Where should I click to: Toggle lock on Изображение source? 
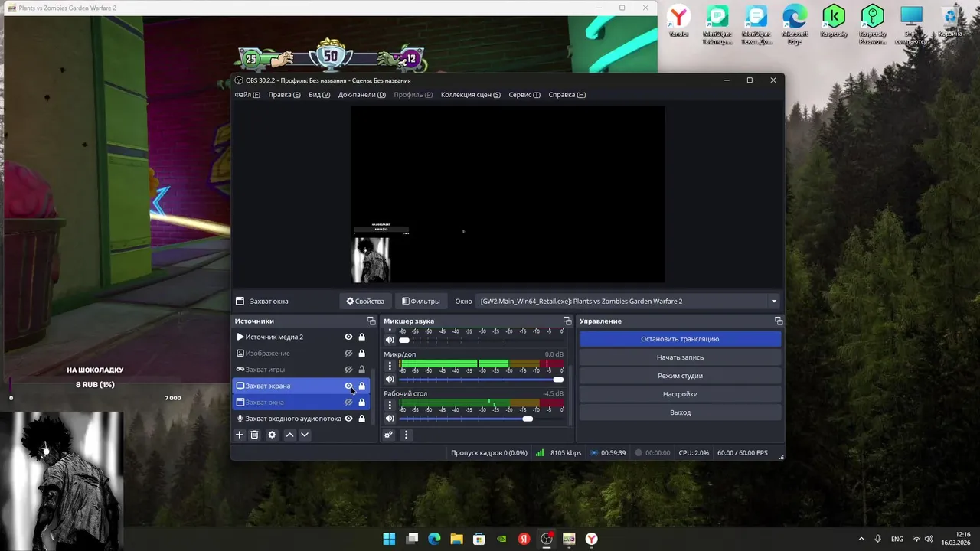pos(362,354)
